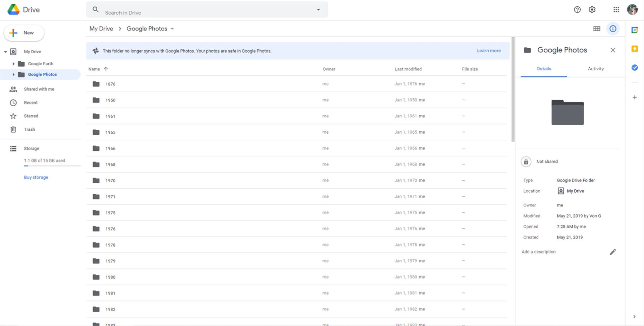Open Google Calendar from the side panel

point(635,29)
